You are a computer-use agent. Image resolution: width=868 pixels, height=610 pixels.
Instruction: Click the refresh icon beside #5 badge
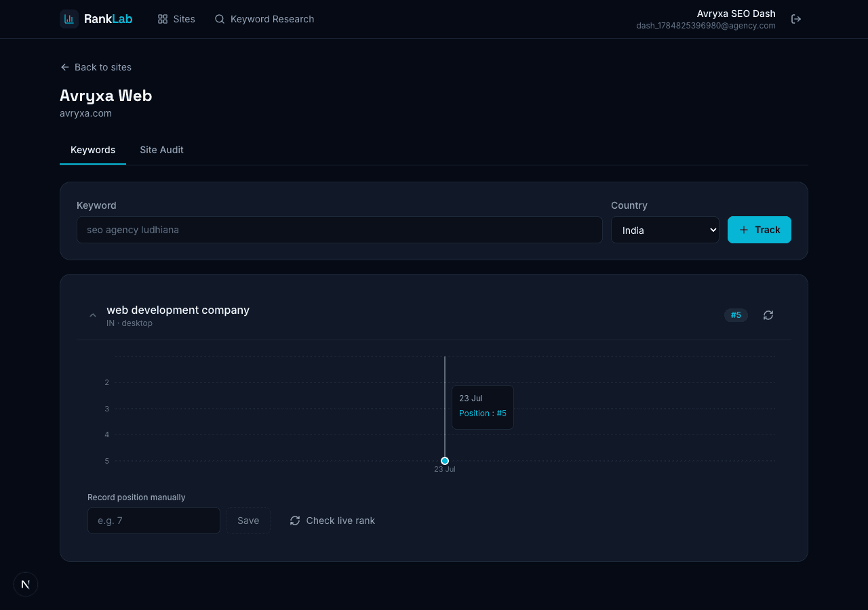click(768, 315)
